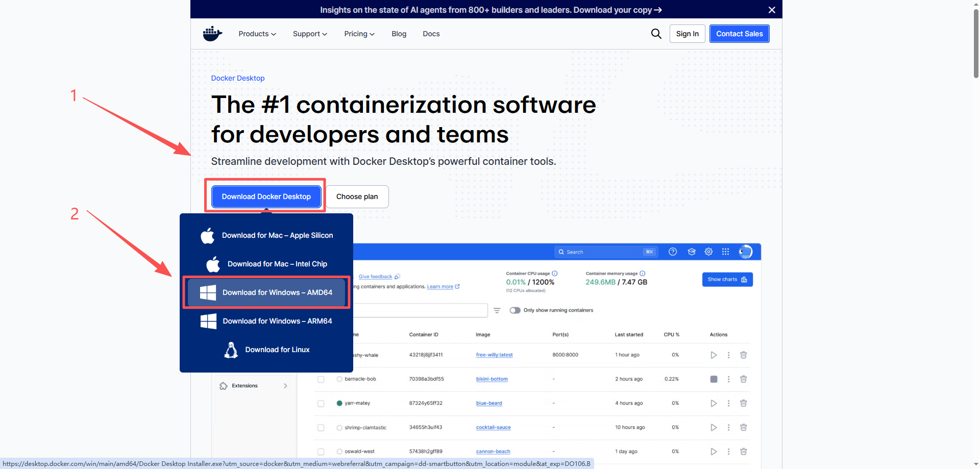The image size is (980, 469).
Task: Click the Show charts button
Action: (x=727, y=280)
